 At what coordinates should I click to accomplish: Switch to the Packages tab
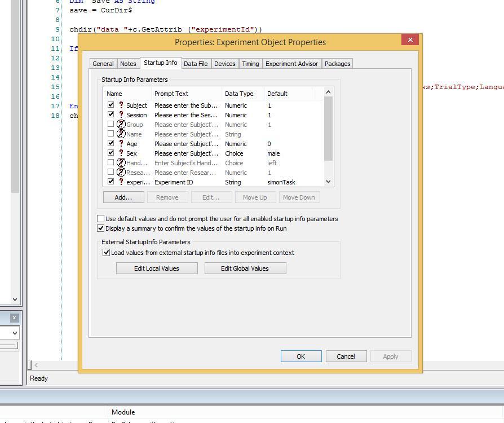(x=337, y=64)
